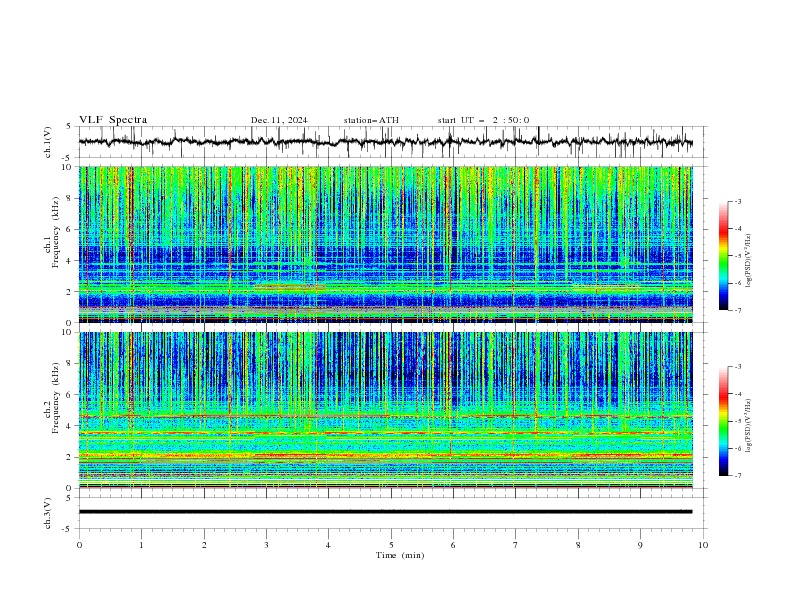Click the 'Dec. 11, 2024' date label
This screenshot has width=792, height=612.
[x=279, y=120]
